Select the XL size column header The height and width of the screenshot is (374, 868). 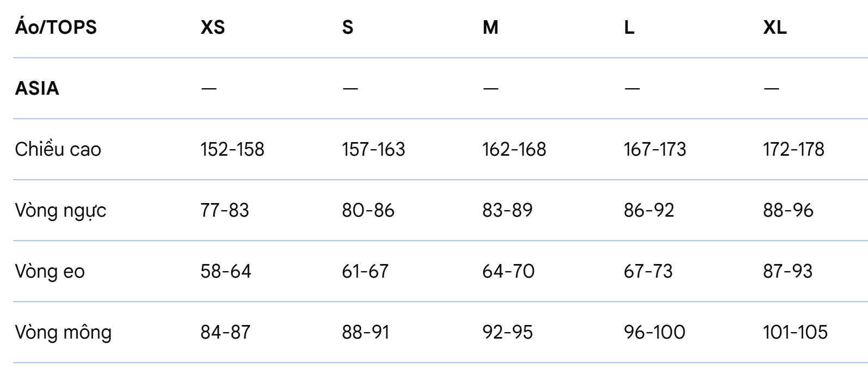[775, 28]
